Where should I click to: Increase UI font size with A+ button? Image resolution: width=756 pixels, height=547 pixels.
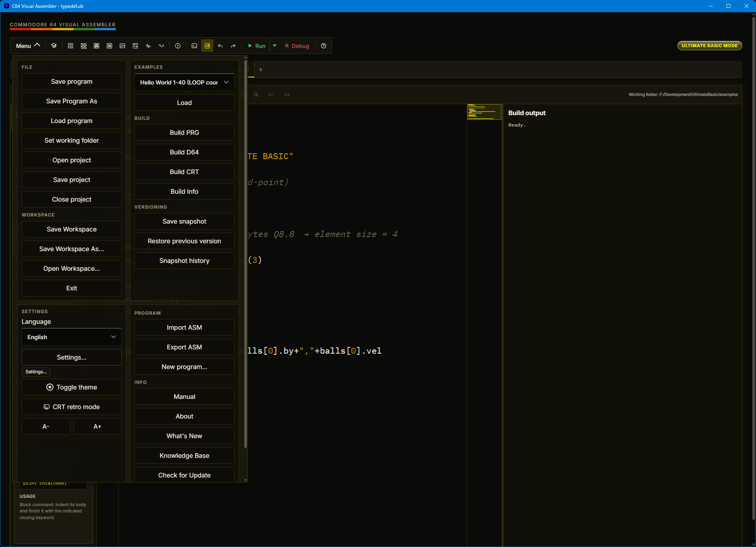click(97, 427)
